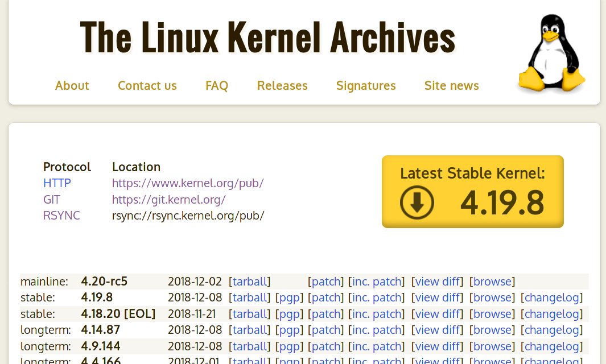Click the GIT protocol link
606x364 pixels.
(x=52, y=200)
